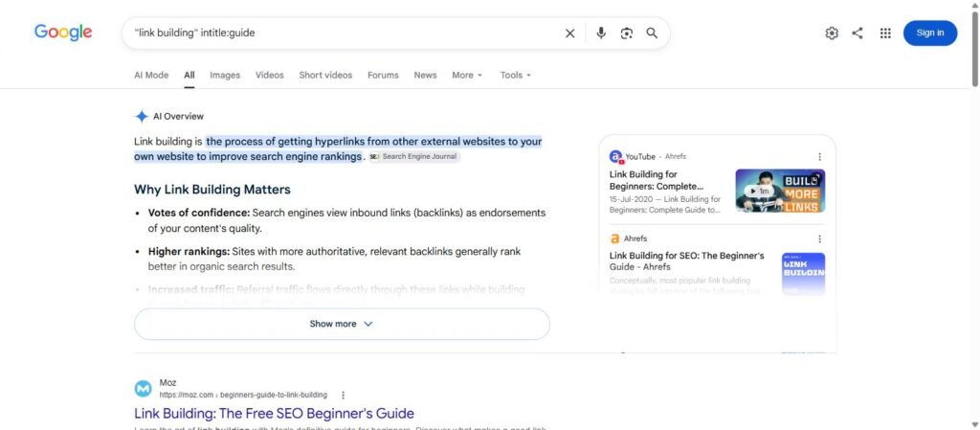Click Sign in button
The height and width of the screenshot is (430, 980).
tap(930, 34)
